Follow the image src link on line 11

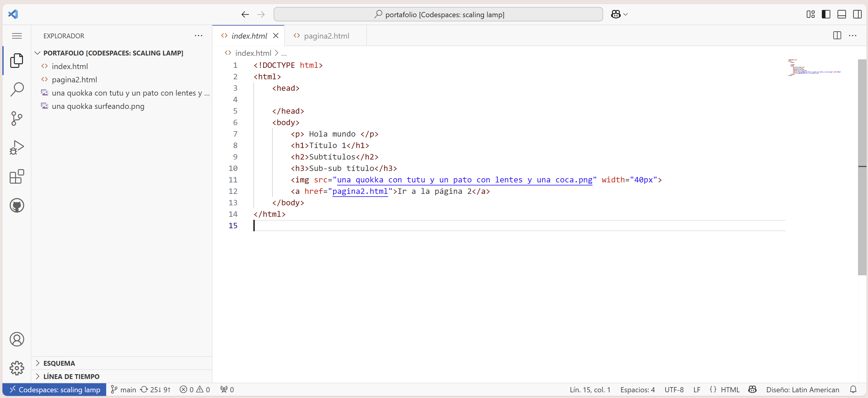click(465, 180)
